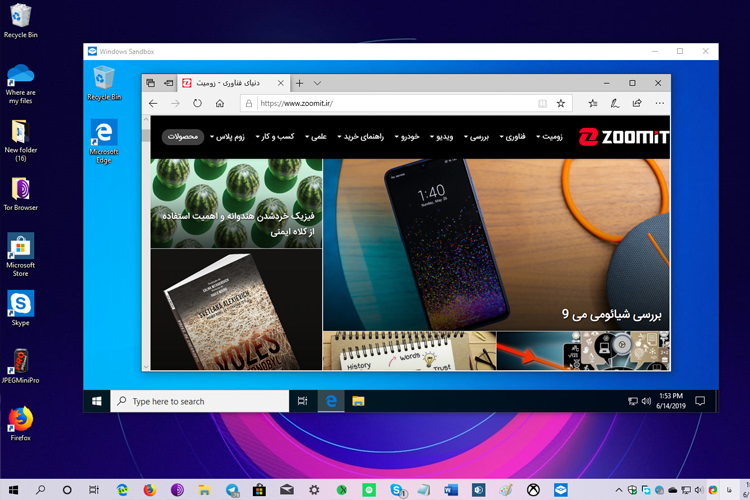The width and height of the screenshot is (750, 500).
Task: Open Sandbox Start menu button
Action: pos(97,401)
